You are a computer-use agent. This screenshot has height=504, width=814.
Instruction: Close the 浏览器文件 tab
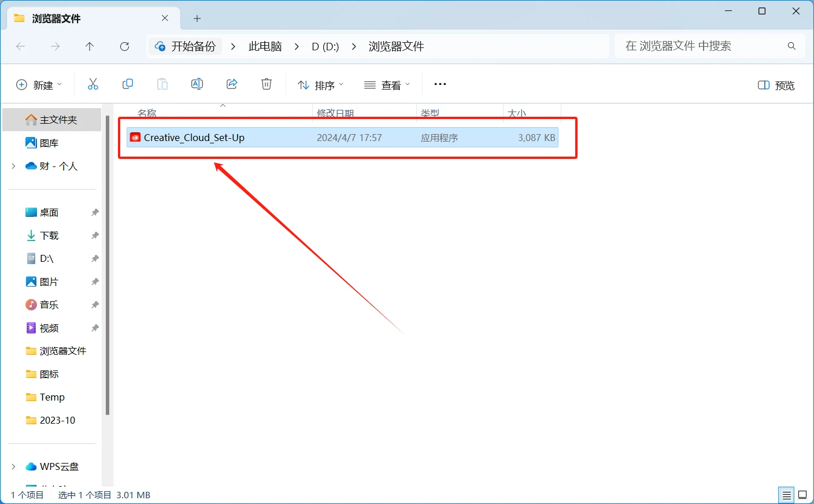point(165,18)
